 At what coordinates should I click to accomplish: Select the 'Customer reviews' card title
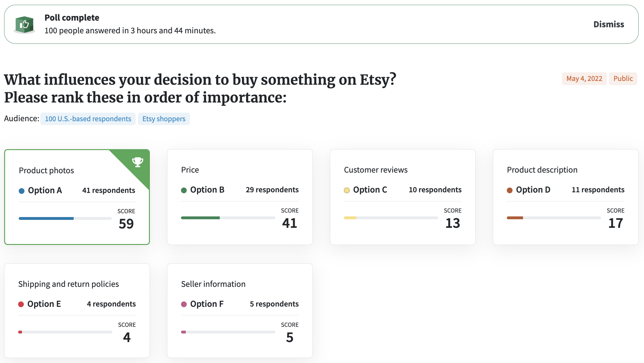[x=376, y=170]
